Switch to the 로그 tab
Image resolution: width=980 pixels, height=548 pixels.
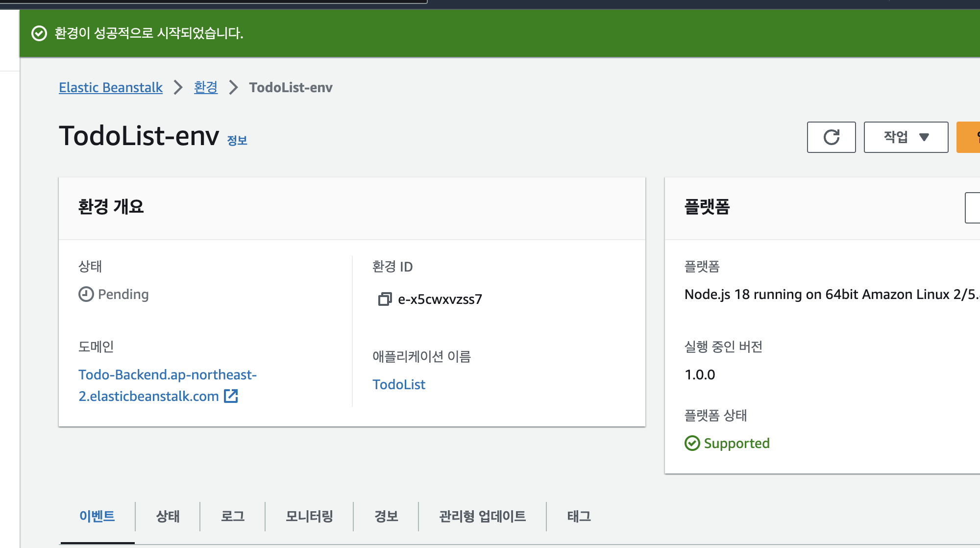pos(232,516)
